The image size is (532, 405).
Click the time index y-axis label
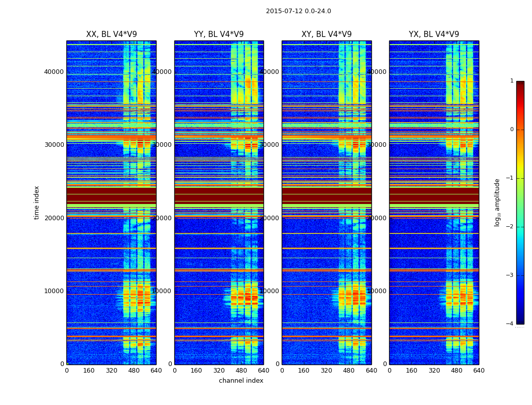pos(36,202)
